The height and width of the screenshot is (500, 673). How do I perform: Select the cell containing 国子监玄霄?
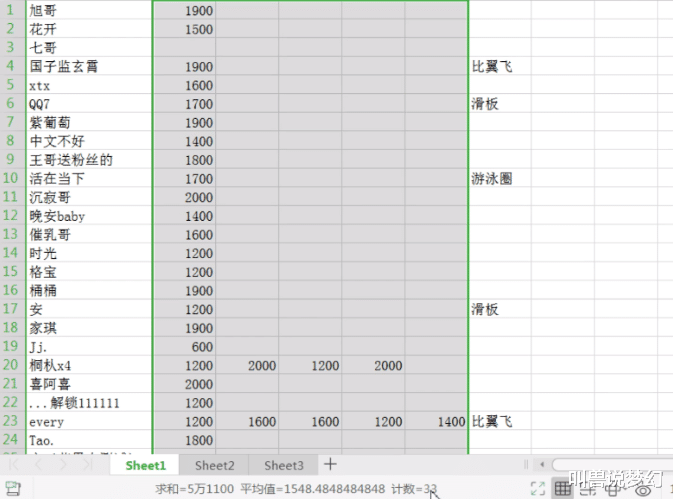tap(89, 66)
